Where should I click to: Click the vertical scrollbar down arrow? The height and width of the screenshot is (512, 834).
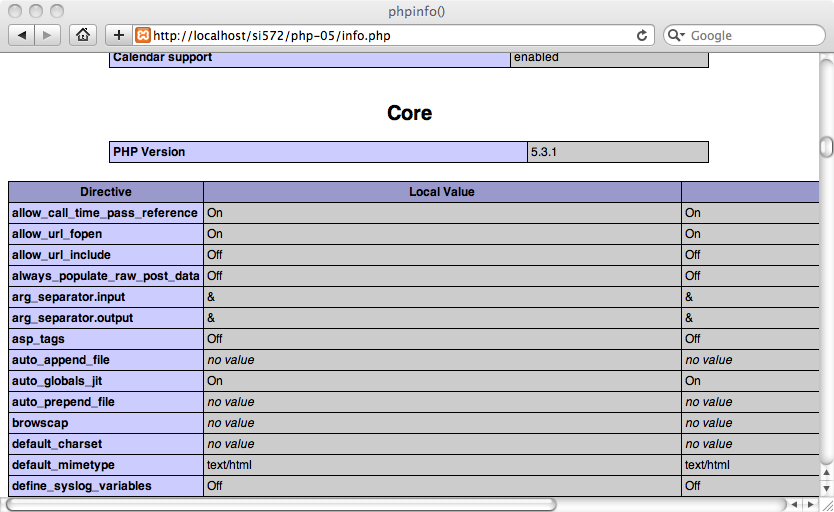(827, 488)
